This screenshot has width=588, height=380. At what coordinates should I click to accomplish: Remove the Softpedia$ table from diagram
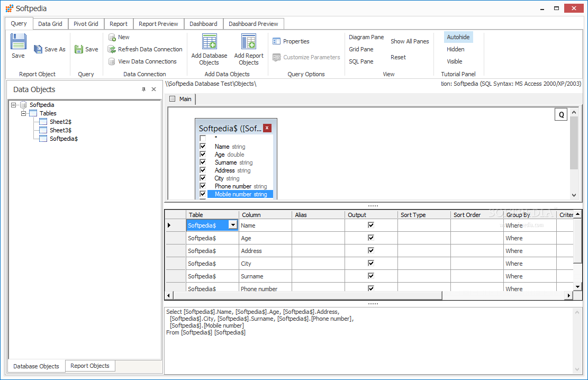click(267, 128)
